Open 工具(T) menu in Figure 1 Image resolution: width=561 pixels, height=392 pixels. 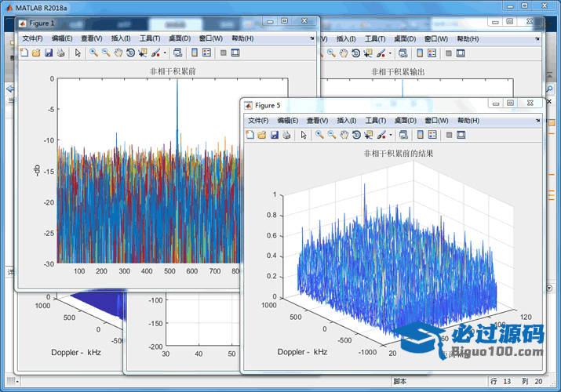pos(150,38)
